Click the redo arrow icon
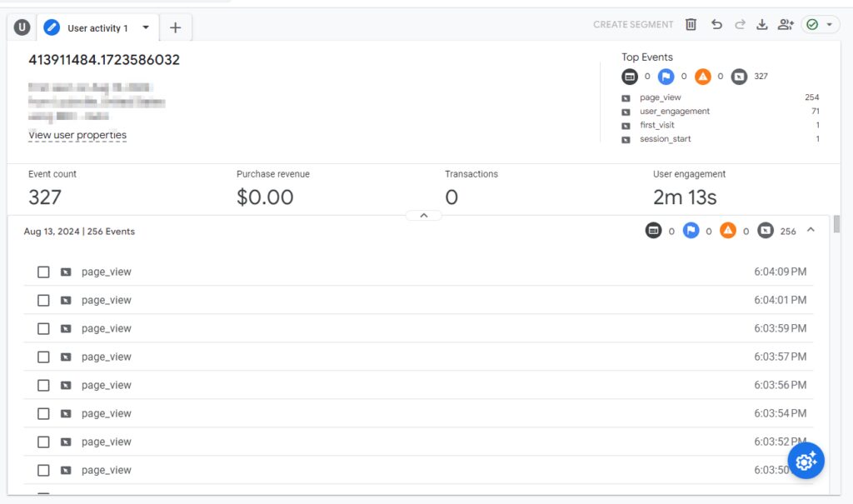 tap(740, 24)
